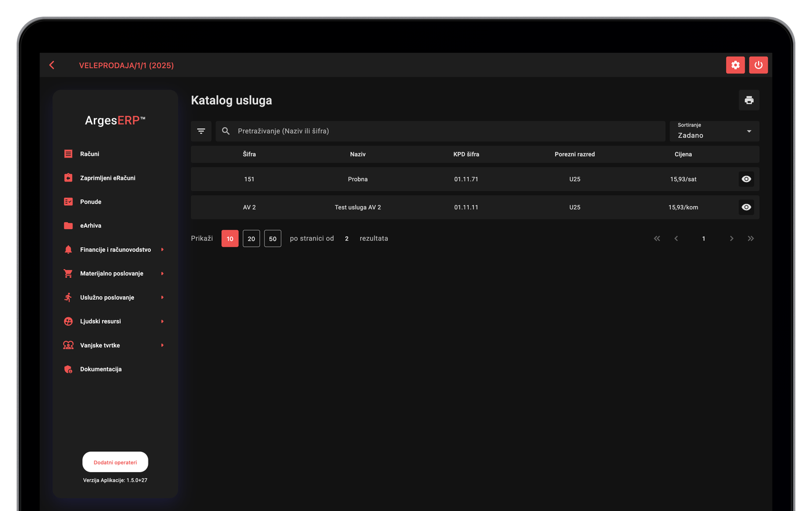This screenshot has width=812, height=511.
Task: Click the Dodatni operateri button
Action: (x=115, y=462)
